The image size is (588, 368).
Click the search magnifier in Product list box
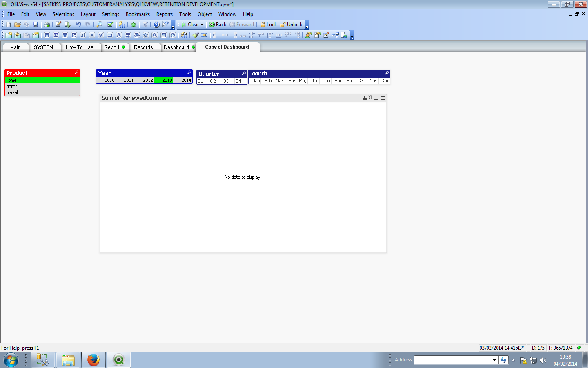coord(76,73)
